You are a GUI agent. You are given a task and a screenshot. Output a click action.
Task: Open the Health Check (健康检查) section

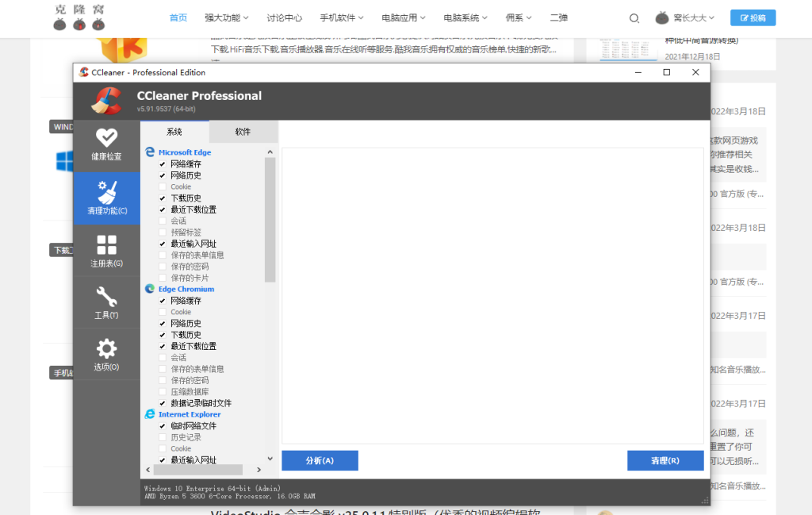pyautogui.click(x=106, y=145)
